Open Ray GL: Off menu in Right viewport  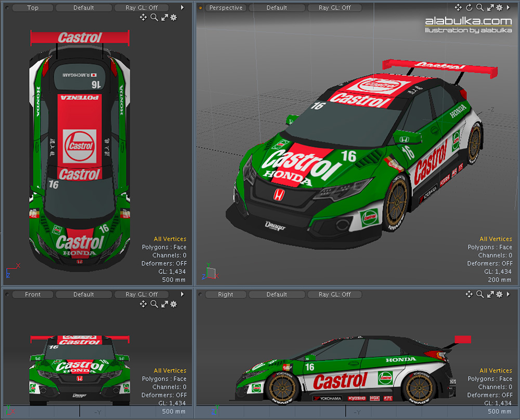(x=334, y=294)
